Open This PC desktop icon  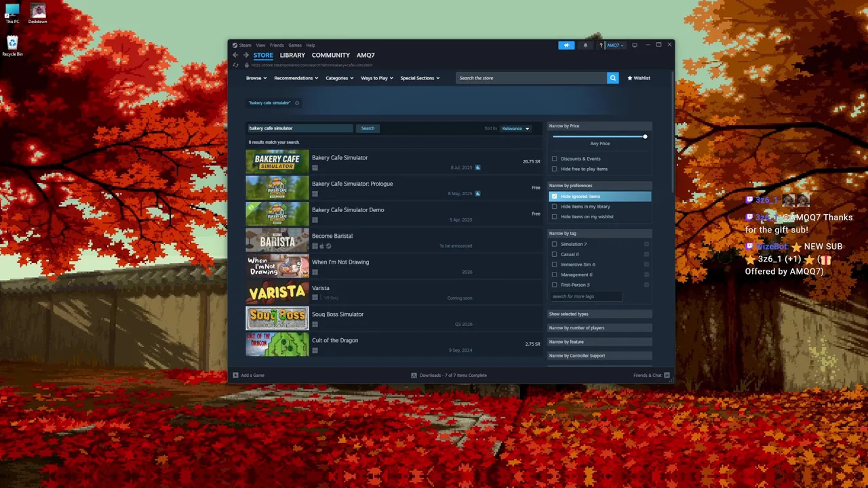coord(12,14)
